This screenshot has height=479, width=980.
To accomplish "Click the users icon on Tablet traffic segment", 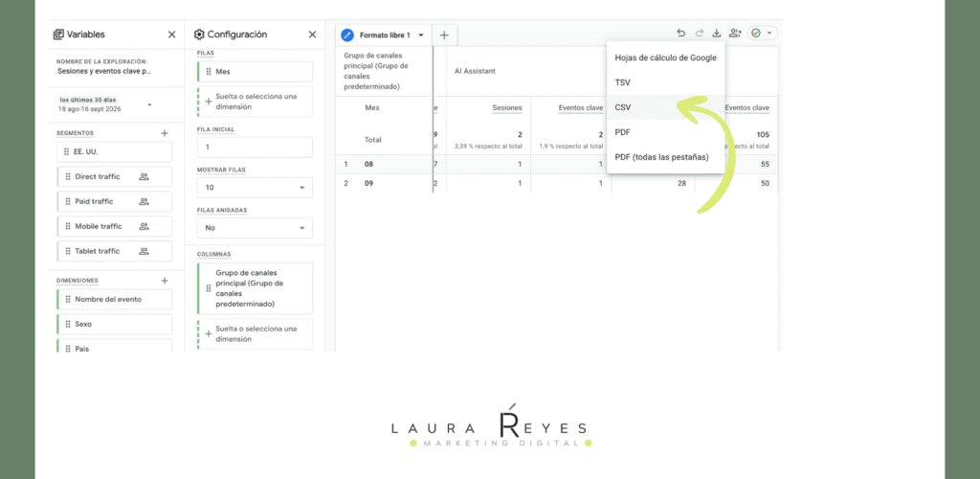I will [x=144, y=251].
